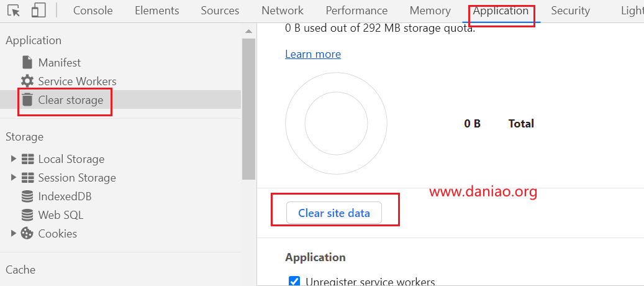644x286 pixels.
Task: Toggle the device toolbar icon
Action: click(39, 11)
